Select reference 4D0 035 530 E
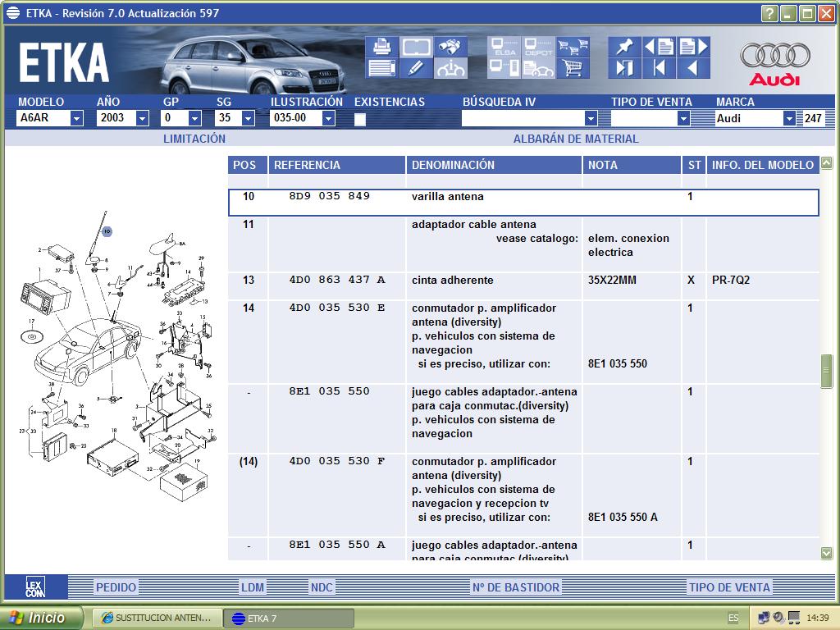The width and height of the screenshot is (840, 630). coord(337,308)
